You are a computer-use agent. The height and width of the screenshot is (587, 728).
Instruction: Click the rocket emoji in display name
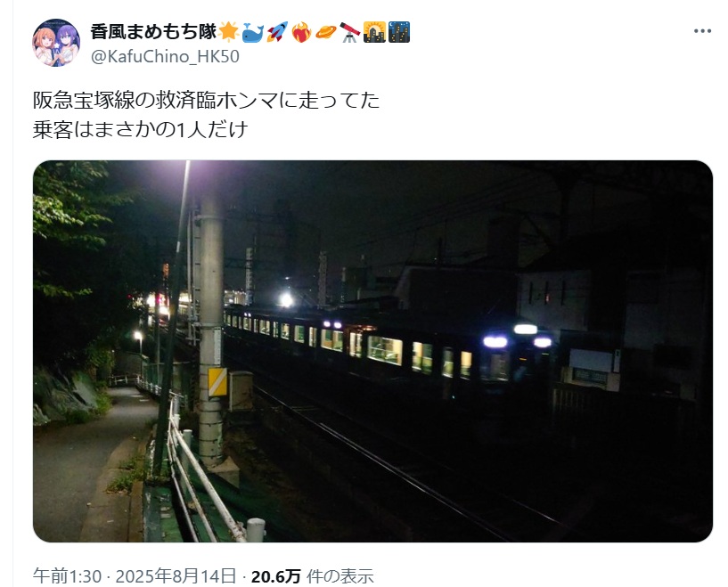point(277,32)
